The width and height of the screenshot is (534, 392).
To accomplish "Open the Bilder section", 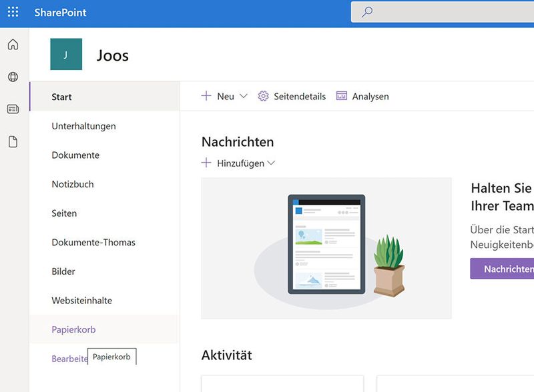I will pos(63,271).
